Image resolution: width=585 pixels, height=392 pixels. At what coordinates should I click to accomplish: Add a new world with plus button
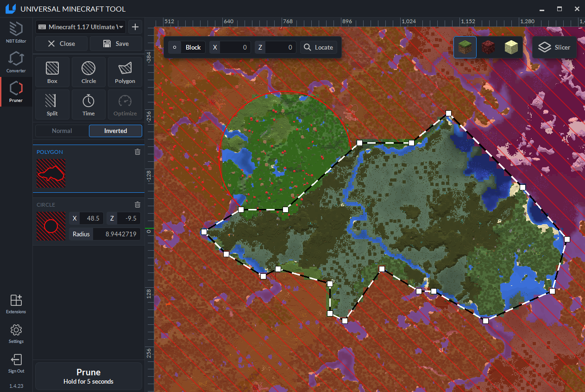click(x=135, y=27)
